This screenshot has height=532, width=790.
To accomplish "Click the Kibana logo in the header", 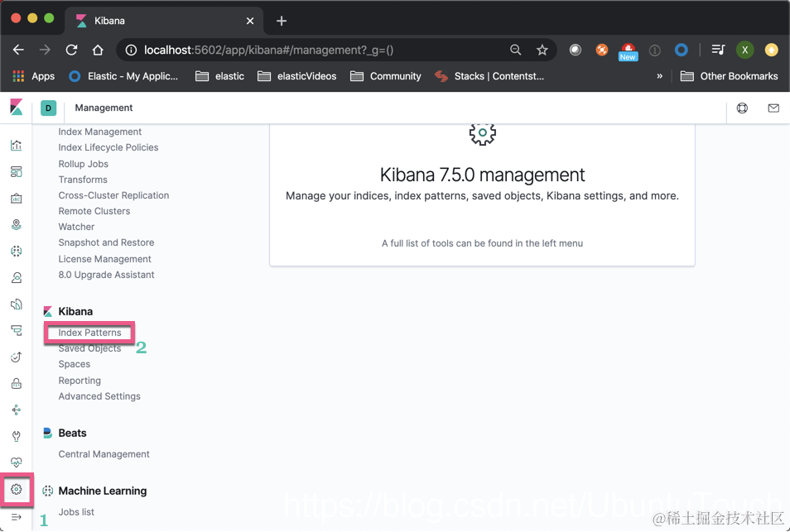I will [x=16, y=108].
